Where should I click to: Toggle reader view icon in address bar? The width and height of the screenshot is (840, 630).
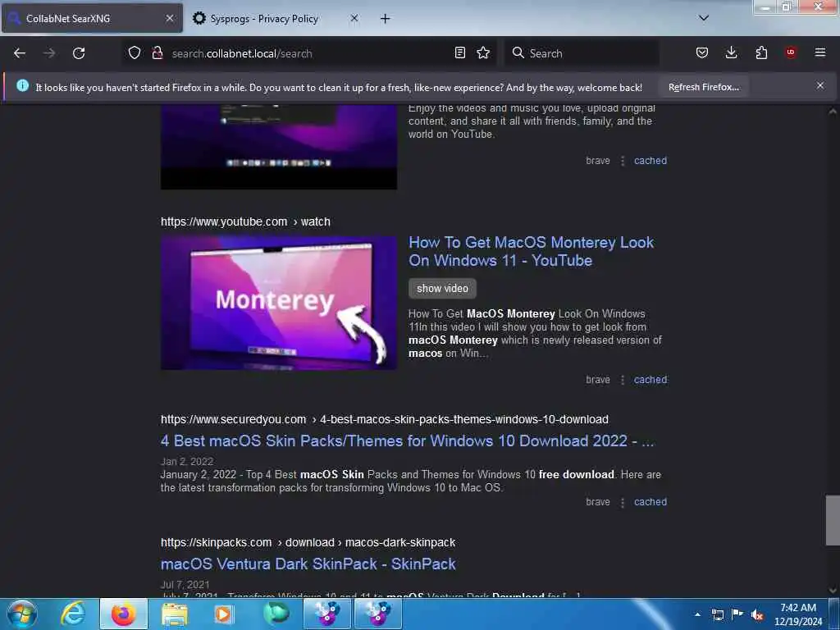tap(459, 52)
